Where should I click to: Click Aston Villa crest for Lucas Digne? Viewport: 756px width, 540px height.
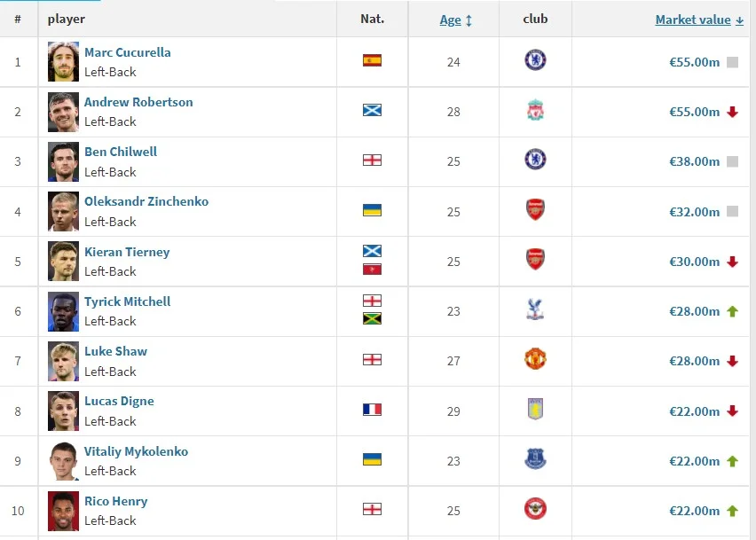coord(535,409)
